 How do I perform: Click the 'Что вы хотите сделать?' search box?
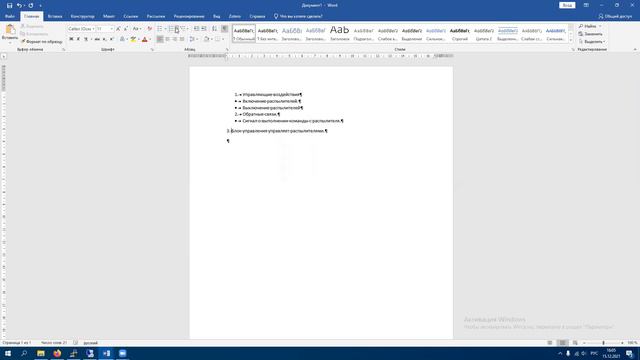[x=298, y=16]
